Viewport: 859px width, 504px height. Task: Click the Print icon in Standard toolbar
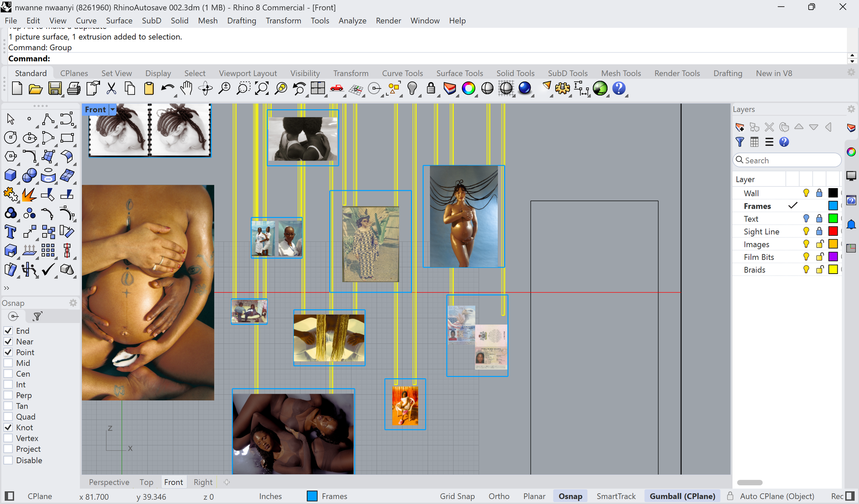tap(74, 89)
